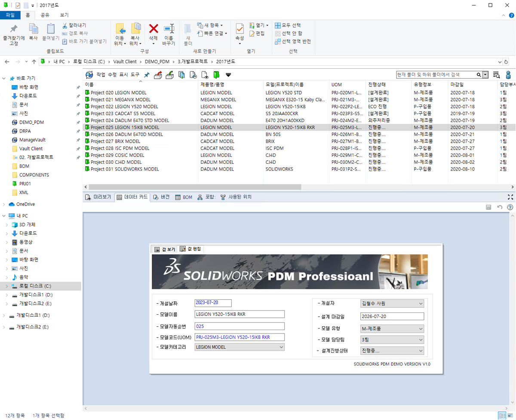Switch to the View (보기) ribbon tab
The width and height of the screenshot is (516, 420).
pyautogui.click(x=64, y=15)
